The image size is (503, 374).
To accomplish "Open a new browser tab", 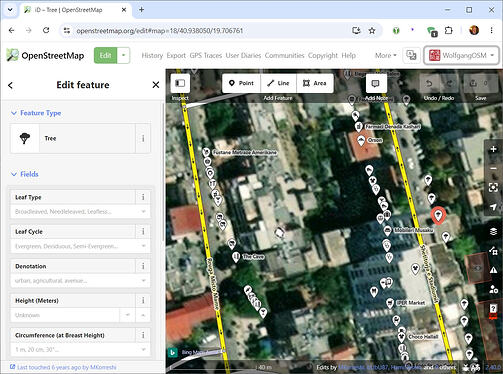I will (141, 10).
